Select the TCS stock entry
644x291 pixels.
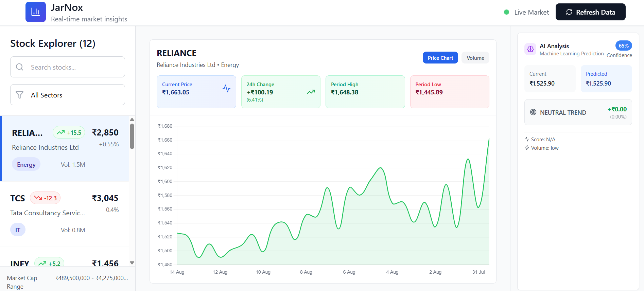(65, 214)
